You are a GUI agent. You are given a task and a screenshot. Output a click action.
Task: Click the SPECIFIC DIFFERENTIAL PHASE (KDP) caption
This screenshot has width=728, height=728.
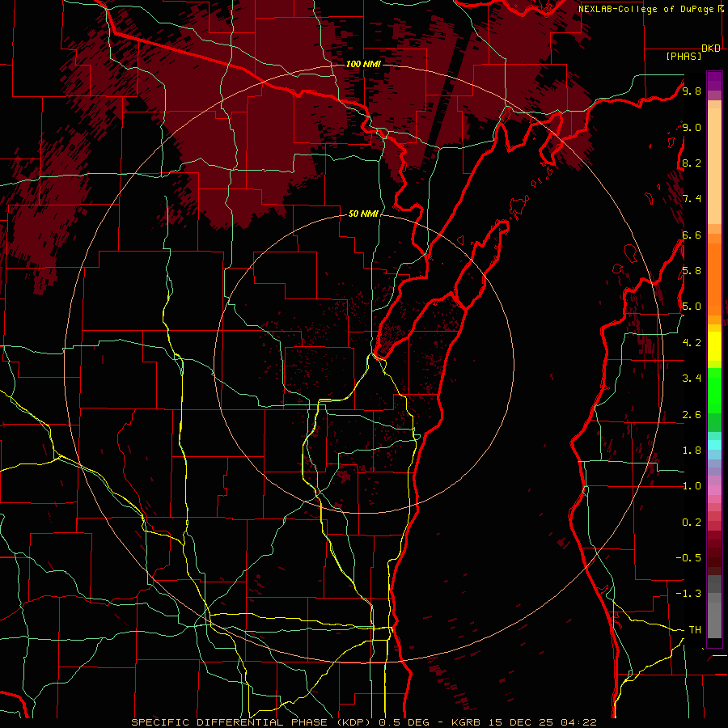(x=253, y=722)
